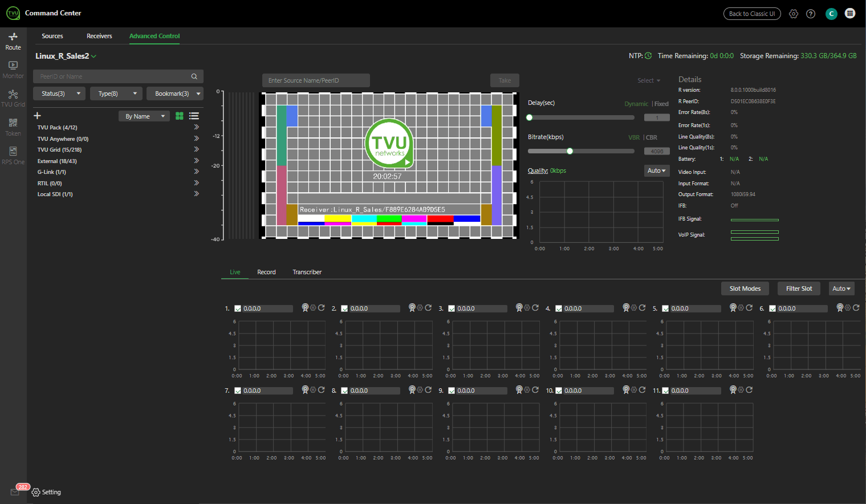Toggle slot 5 checkbox

click(x=665, y=308)
